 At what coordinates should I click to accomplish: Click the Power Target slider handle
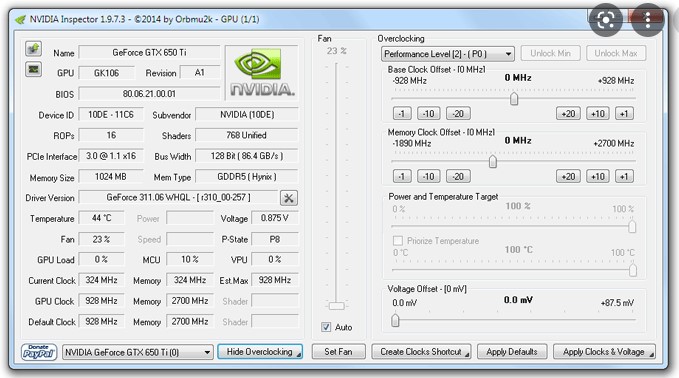pos(632,226)
